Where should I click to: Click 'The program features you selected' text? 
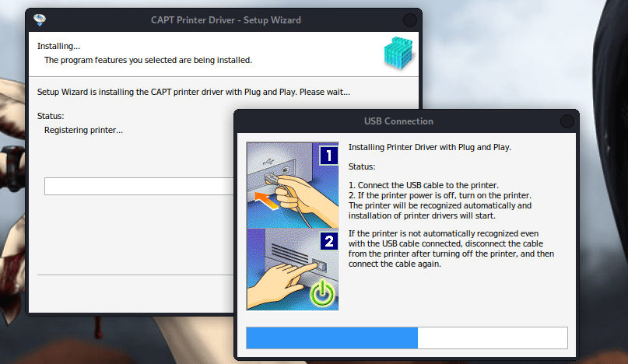click(x=148, y=60)
